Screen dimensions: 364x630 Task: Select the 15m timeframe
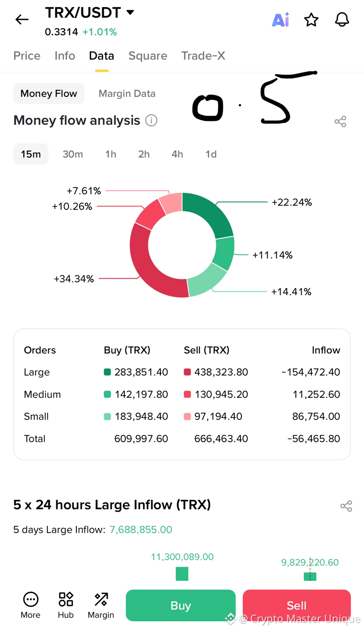[31, 154]
